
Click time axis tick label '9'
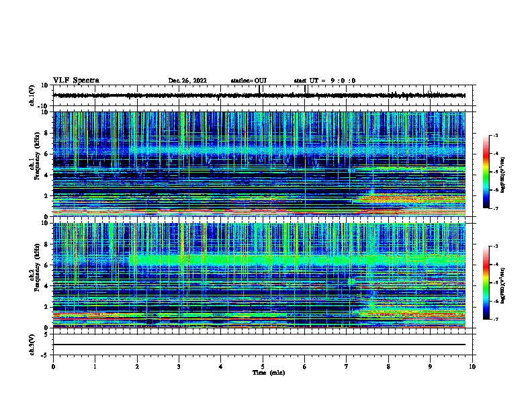430,367
